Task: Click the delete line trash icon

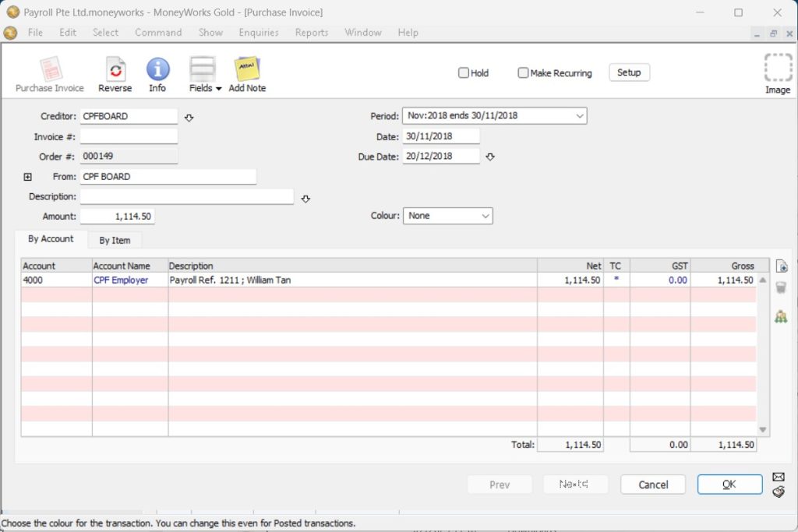Action: coord(781,288)
